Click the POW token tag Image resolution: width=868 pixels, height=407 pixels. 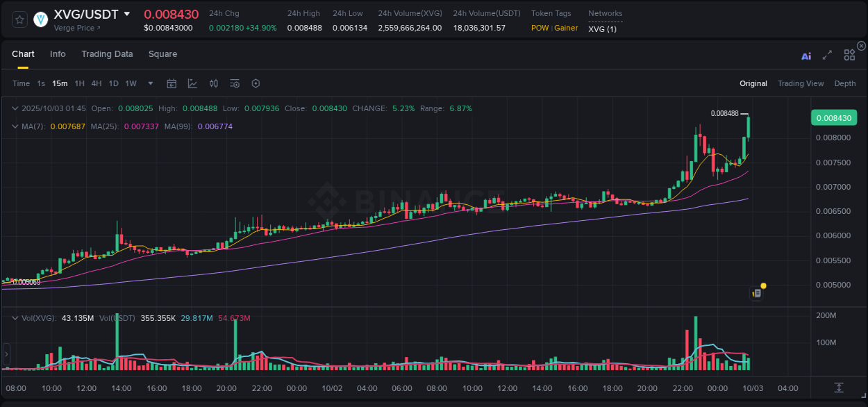tap(540, 28)
